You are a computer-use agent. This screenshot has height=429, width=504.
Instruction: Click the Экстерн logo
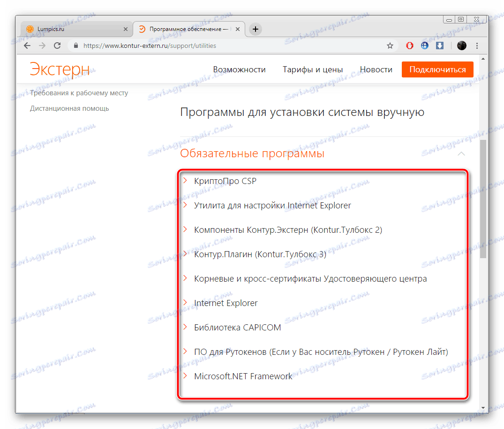click(x=60, y=69)
